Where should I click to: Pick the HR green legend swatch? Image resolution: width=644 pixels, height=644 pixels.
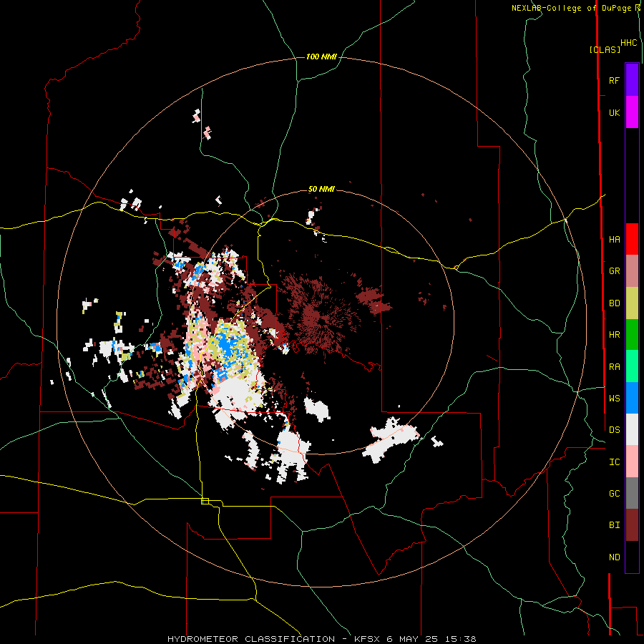(x=632, y=335)
